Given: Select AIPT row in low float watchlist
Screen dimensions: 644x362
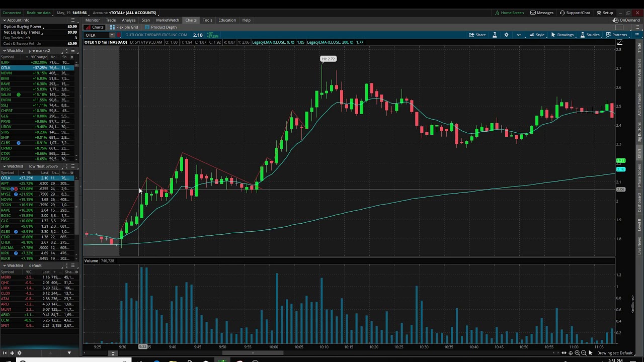Looking at the screenshot, I should pyautogui.click(x=38, y=184).
